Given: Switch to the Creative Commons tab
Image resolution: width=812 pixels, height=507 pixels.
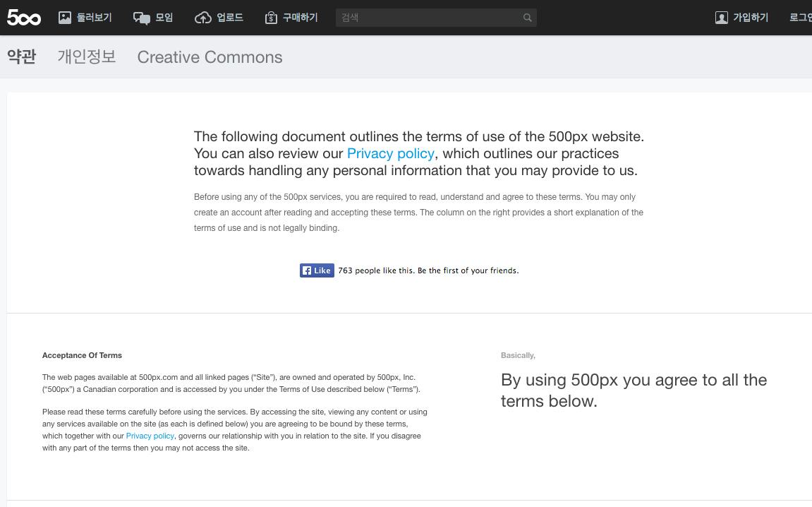Looking at the screenshot, I should (x=210, y=57).
